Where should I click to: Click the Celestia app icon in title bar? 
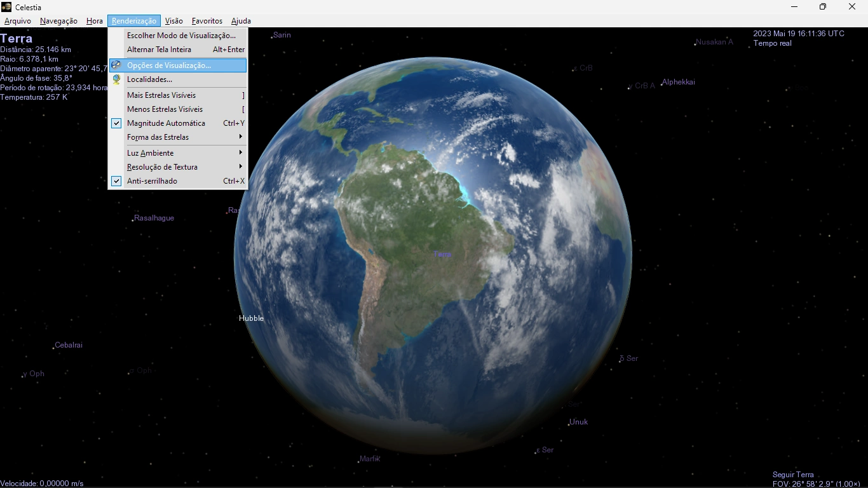(x=6, y=7)
